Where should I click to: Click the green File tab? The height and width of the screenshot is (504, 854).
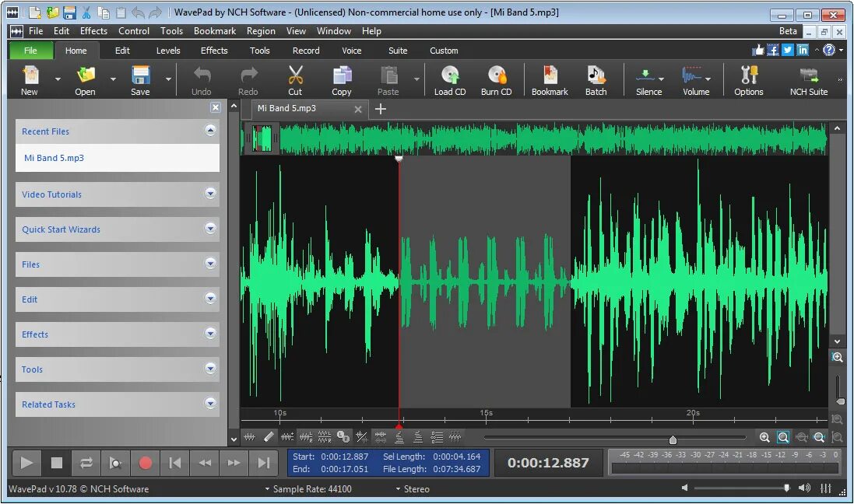click(30, 51)
